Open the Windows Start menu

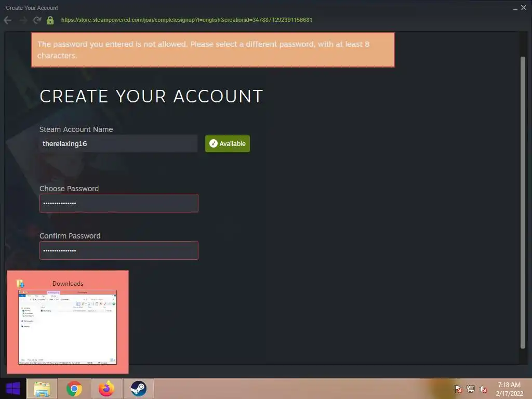13,389
